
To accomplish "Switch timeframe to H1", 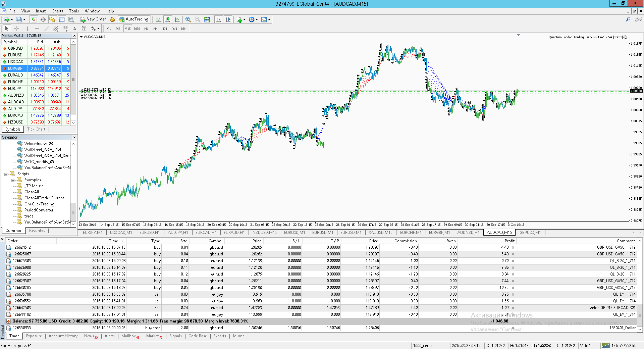I will coord(146,29).
